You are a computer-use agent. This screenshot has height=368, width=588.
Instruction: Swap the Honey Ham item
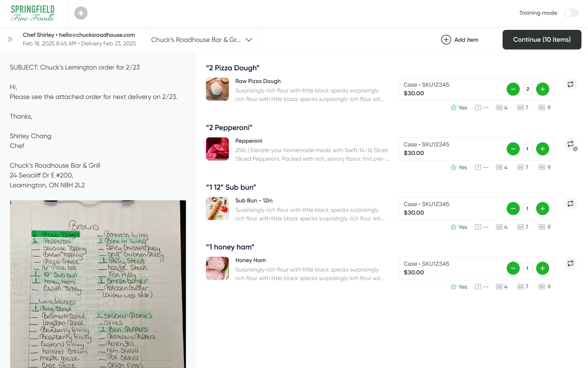tap(570, 263)
